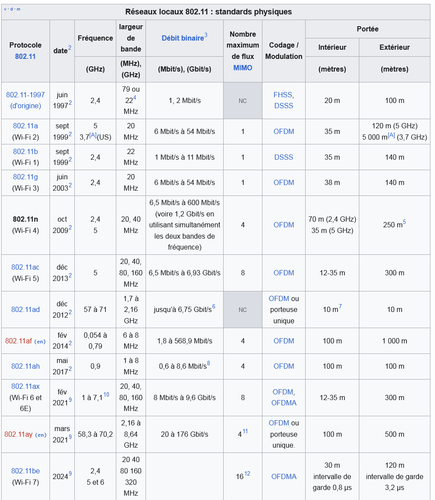
Task: Click the 'Codage / Modulation' header
Action: 284,51
